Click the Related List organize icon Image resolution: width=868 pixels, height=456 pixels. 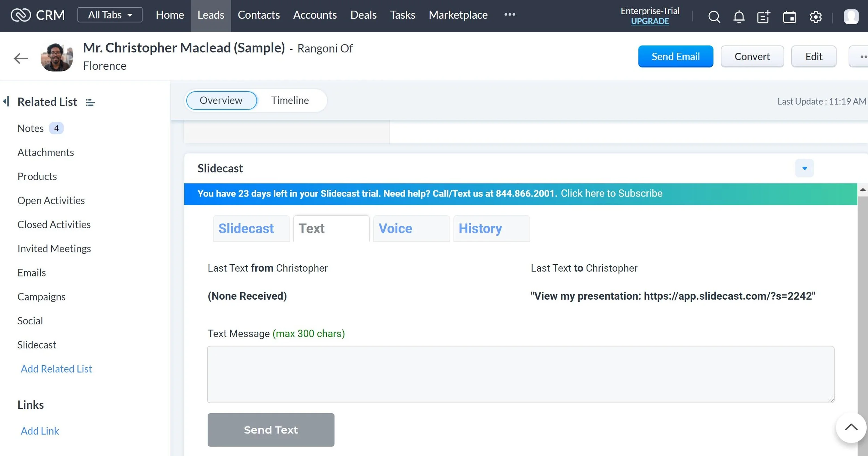point(90,102)
